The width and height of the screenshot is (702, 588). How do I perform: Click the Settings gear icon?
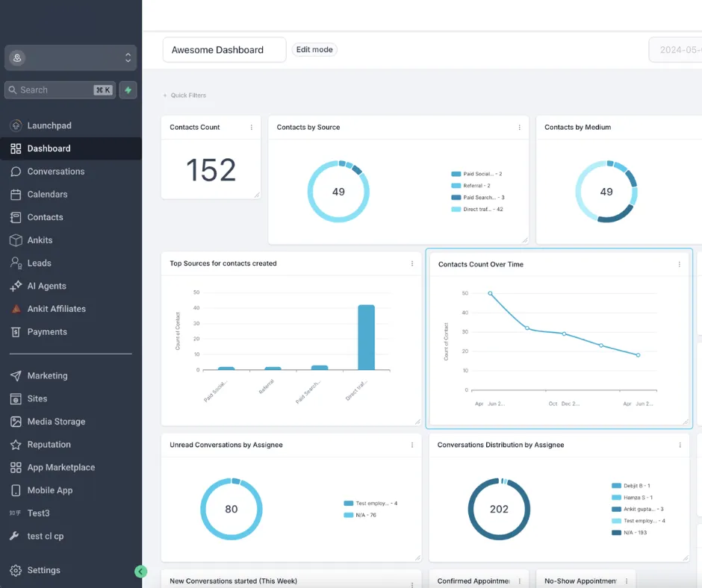click(16, 570)
